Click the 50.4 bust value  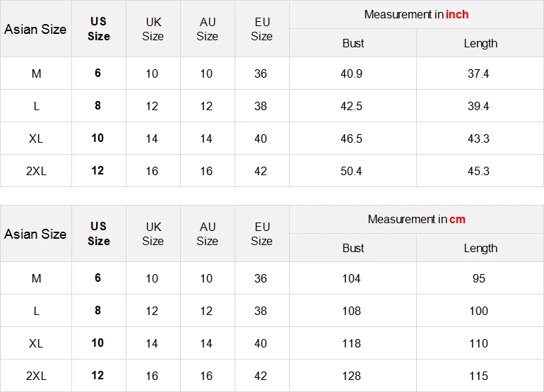(x=352, y=171)
